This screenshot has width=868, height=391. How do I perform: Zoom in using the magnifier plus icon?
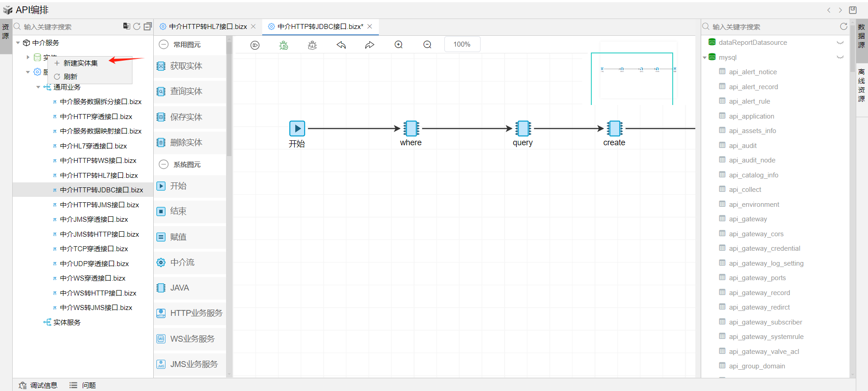[398, 45]
